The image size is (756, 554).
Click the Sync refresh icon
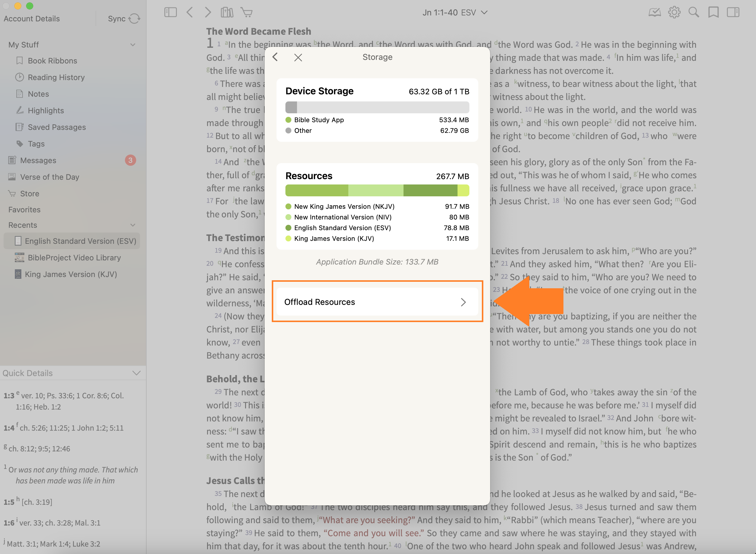134,19
